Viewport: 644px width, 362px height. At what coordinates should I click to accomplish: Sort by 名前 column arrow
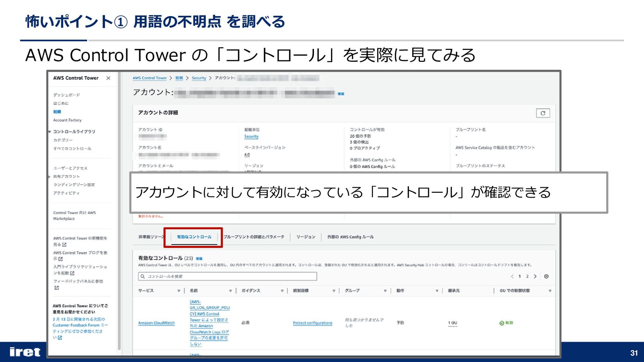(x=230, y=291)
